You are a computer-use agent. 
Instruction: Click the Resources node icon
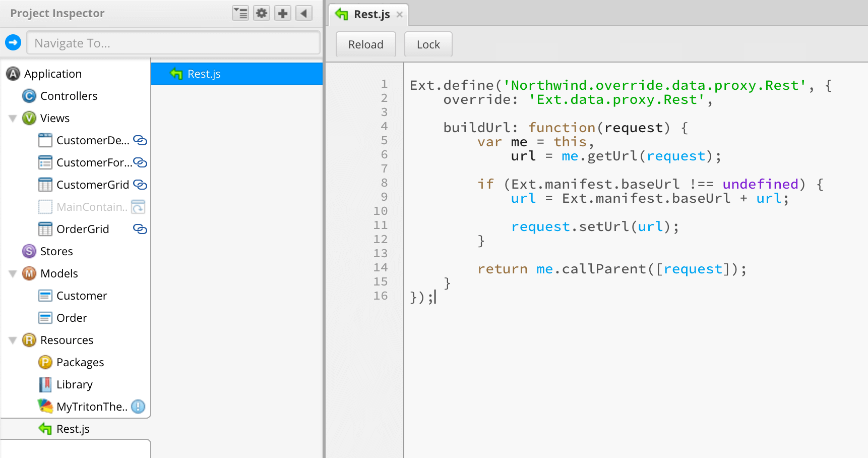click(x=29, y=340)
